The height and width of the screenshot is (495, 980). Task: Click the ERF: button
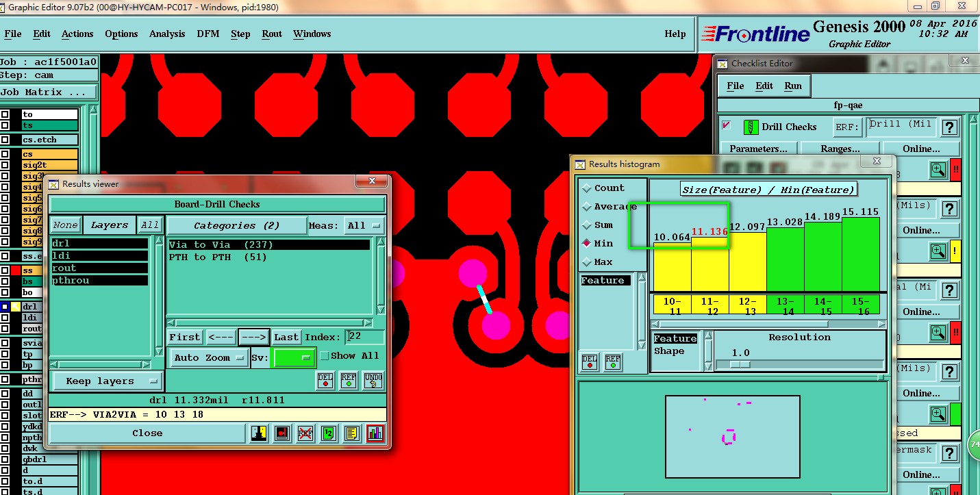tap(847, 127)
